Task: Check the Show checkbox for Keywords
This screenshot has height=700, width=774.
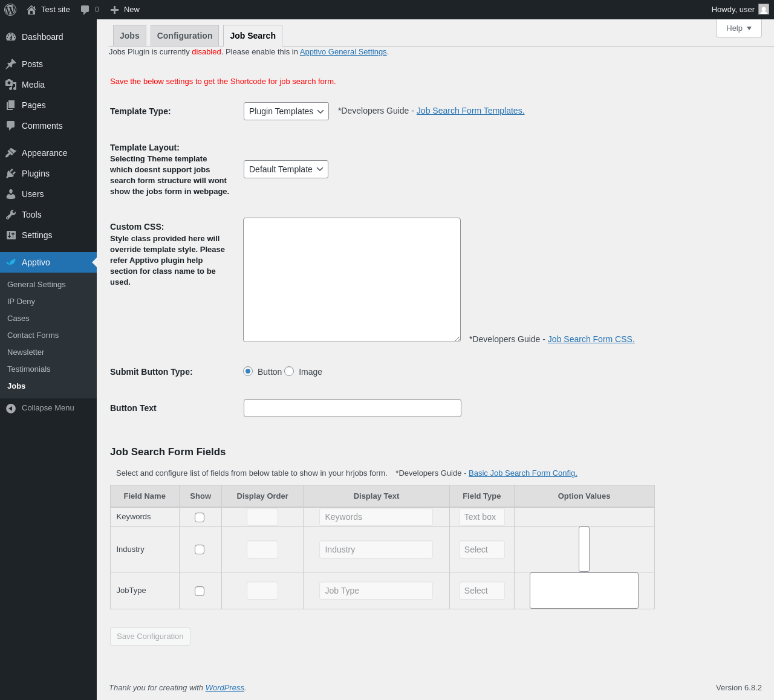Action: click(x=200, y=517)
